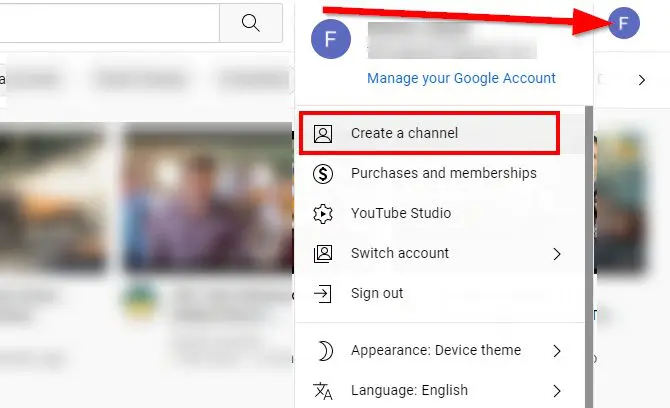The height and width of the screenshot is (408, 670).
Task: Open Language: English option
Action: point(439,390)
